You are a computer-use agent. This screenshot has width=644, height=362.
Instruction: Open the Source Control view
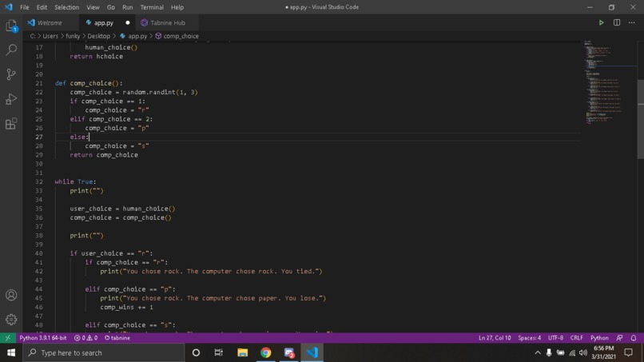tap(11, 74)
